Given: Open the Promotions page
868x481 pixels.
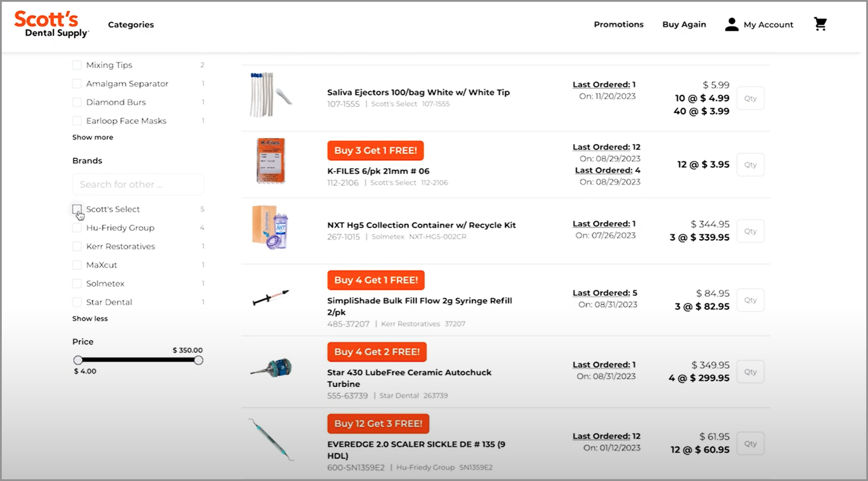Looking at the screenshot, I should click(x=618, y=25).
